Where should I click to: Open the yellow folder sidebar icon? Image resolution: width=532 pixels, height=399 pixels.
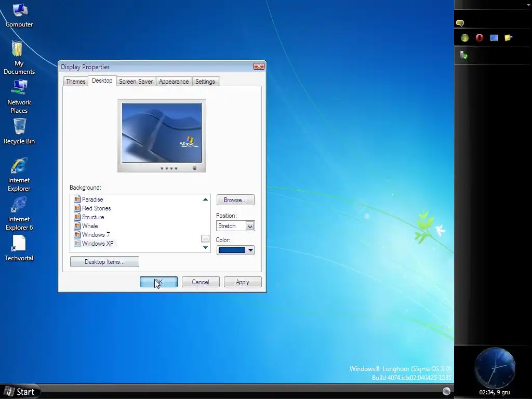508,38
